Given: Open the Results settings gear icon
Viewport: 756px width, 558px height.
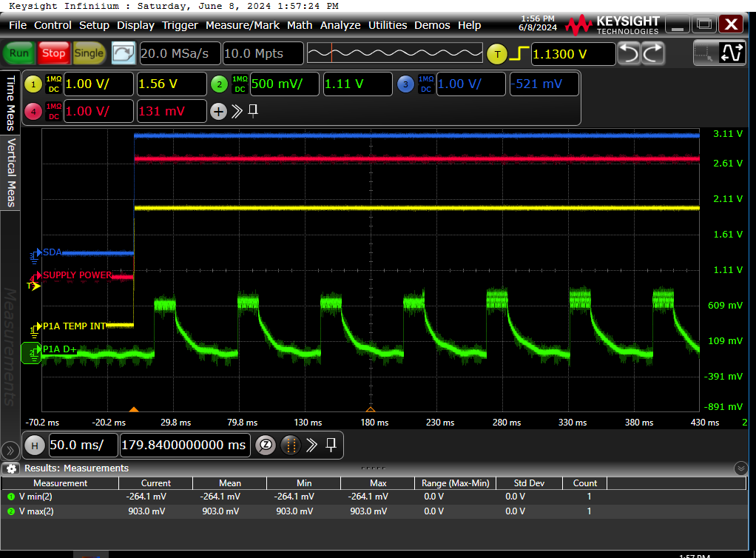Looking at the screenshot, I should (x=11, y=468).
